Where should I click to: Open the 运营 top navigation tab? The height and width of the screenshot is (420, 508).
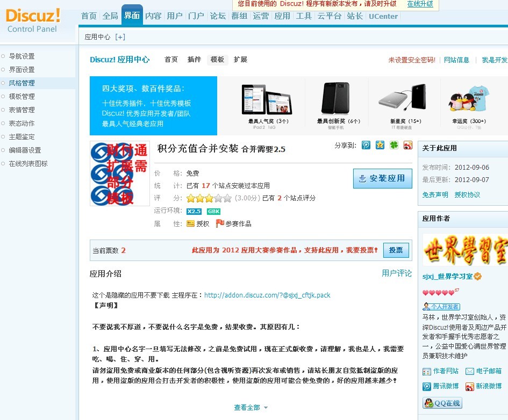point(261,16)
